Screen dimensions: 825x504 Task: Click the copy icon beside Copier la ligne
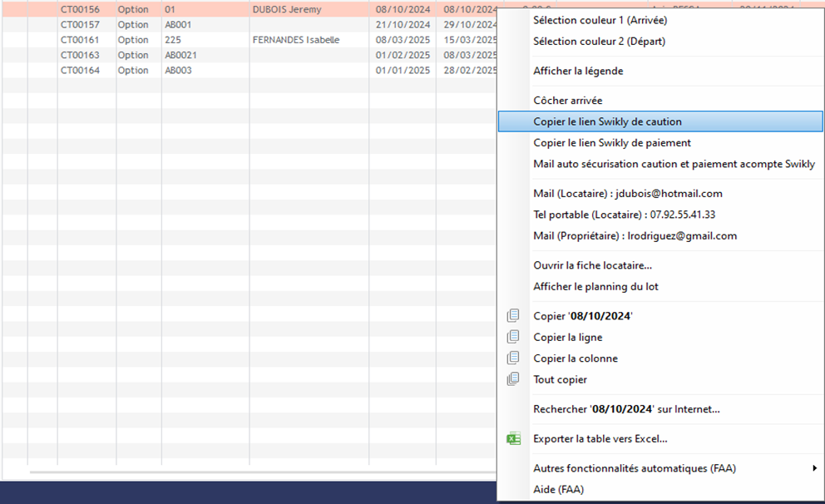(513, 337)
